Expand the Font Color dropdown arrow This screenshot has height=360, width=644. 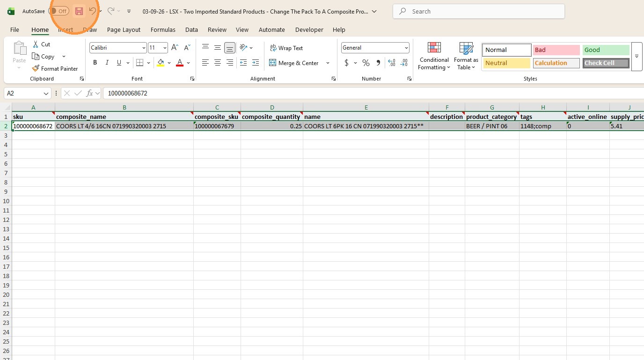(x=188, y=63)
